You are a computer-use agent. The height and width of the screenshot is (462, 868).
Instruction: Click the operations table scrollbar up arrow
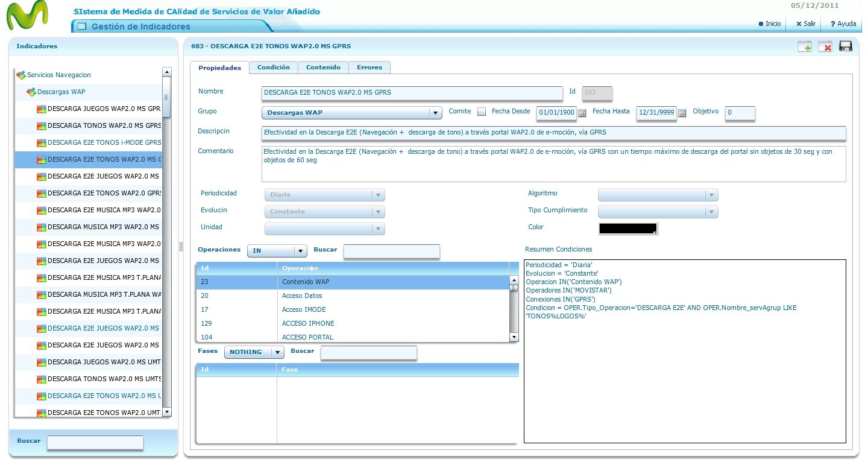tap(514, 280)
